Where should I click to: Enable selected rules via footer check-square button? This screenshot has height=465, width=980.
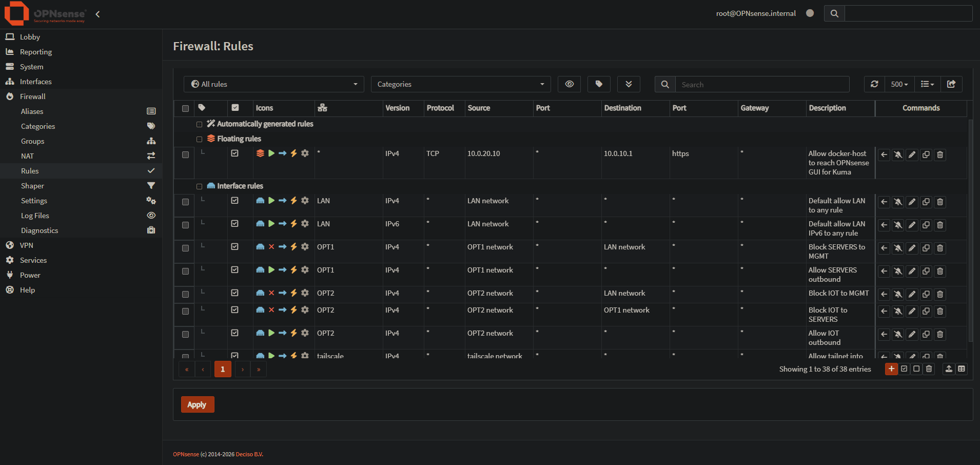click(904, 369)
